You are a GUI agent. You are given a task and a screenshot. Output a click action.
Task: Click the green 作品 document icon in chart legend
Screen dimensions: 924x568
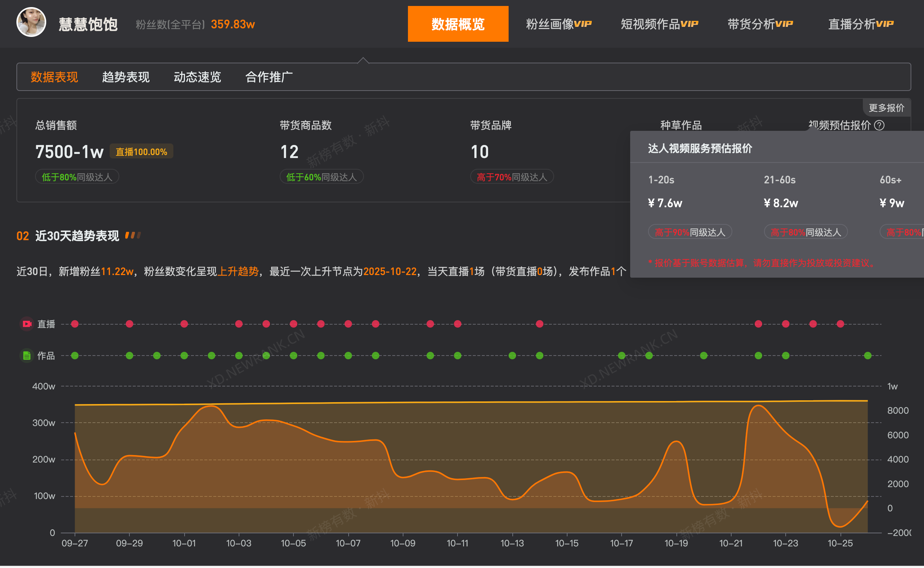pos(26,356)
